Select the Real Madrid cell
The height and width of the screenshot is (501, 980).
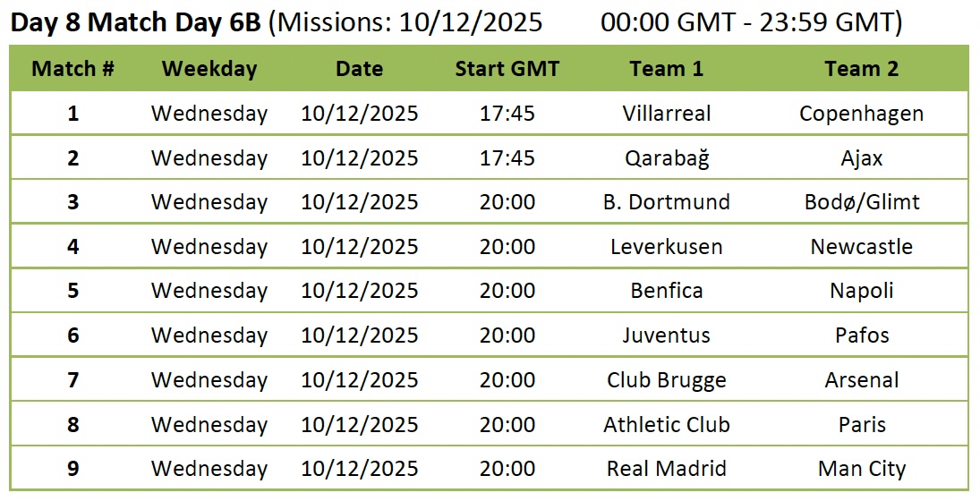666,469
